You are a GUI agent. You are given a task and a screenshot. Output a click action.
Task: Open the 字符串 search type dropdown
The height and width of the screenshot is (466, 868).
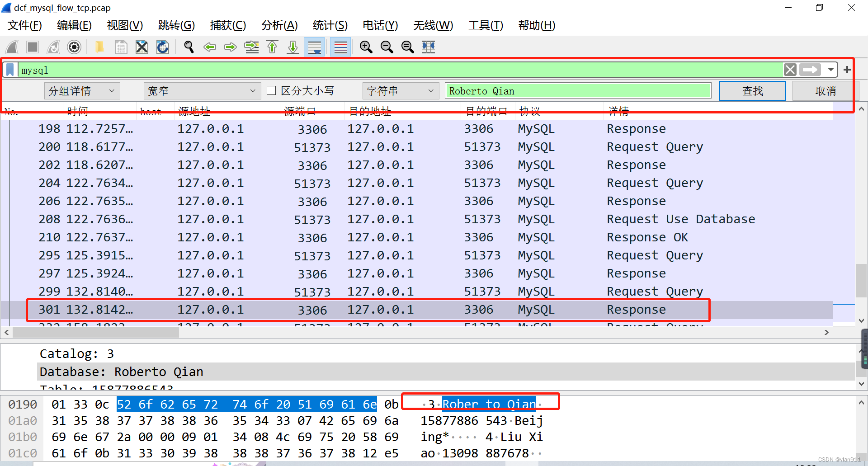pyautogui.click(x=401, y=91)
